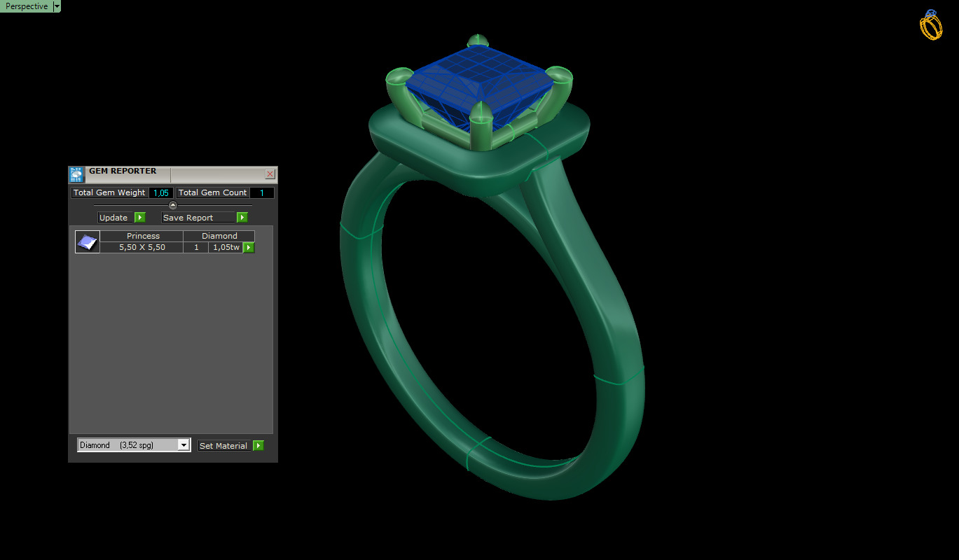
Task: Click the gold ring logo icon
Action: 931,24
